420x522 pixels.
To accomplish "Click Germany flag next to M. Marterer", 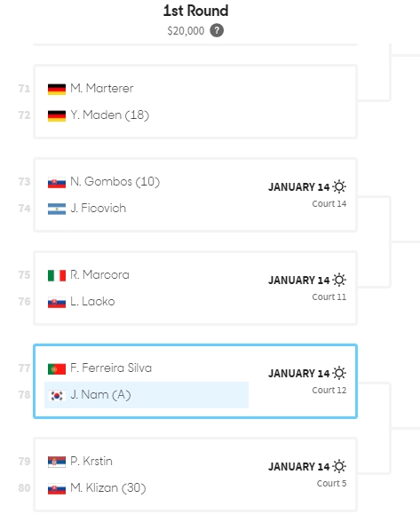I will [x=57, y=89].
